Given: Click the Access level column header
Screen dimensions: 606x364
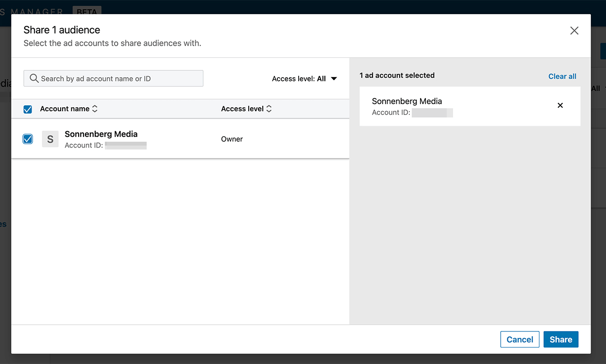Looking at the screenshot, I should click(x=242, y=109).
